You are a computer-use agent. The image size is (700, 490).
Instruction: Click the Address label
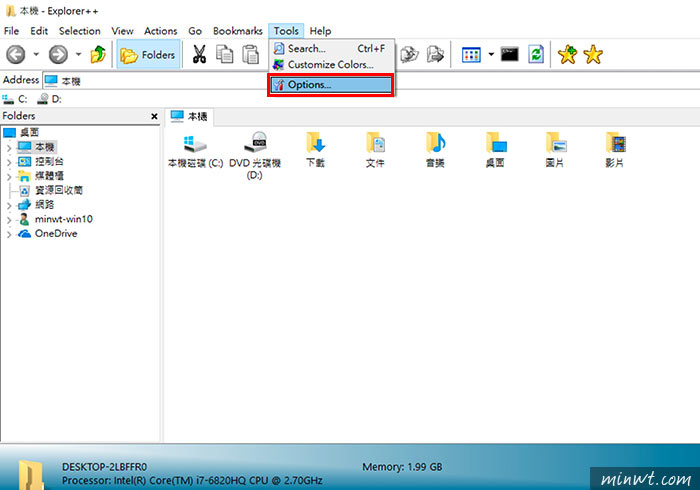coord(21,80)
